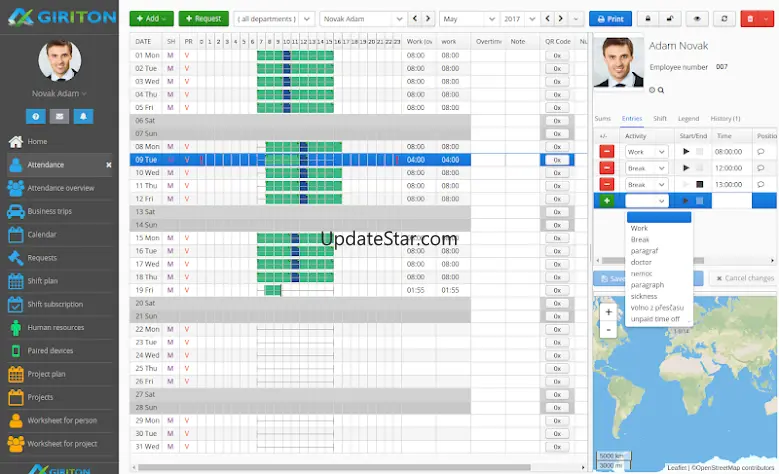Set end marker for 08:00:00 Work entry
The height and width of the screenshot is (474, 779).
[700, 152]
